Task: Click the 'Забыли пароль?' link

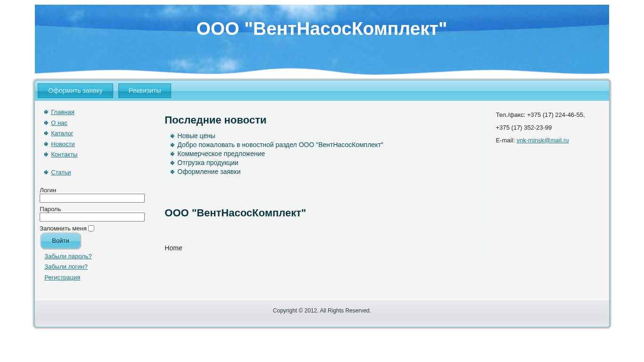Action: [x=68, y=256]
